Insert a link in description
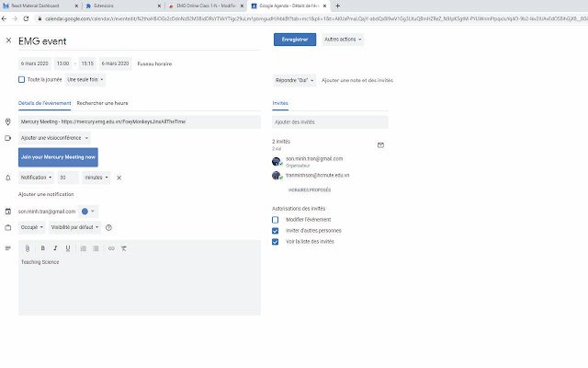Screen dimensions: 588x368 (111, 248)
